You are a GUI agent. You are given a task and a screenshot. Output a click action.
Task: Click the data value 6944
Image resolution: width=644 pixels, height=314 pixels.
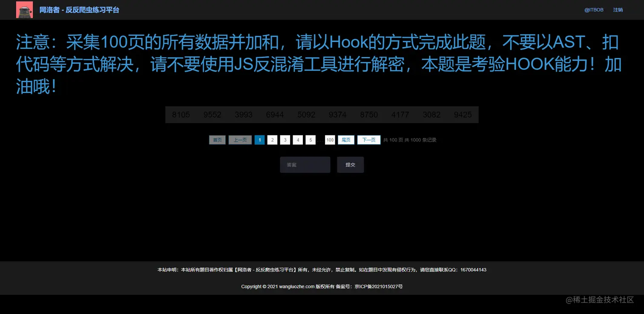pyautogui.click(x=275, y=115)
